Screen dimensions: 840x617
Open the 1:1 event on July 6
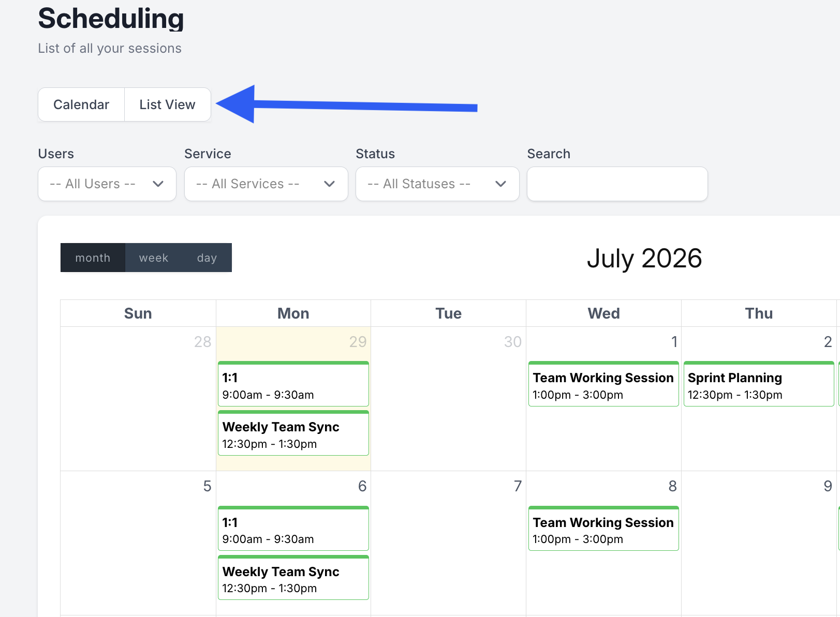293,528
